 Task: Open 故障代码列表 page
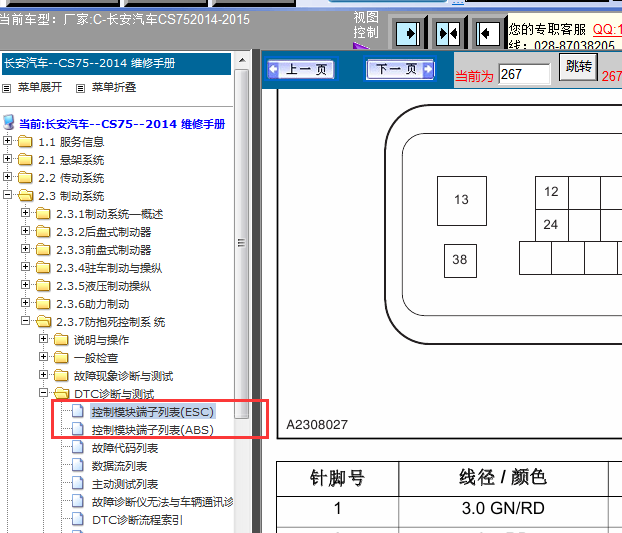point(125,448)
